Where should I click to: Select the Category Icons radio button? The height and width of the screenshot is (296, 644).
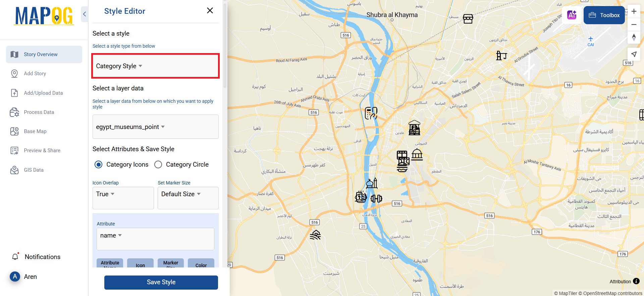99,165
